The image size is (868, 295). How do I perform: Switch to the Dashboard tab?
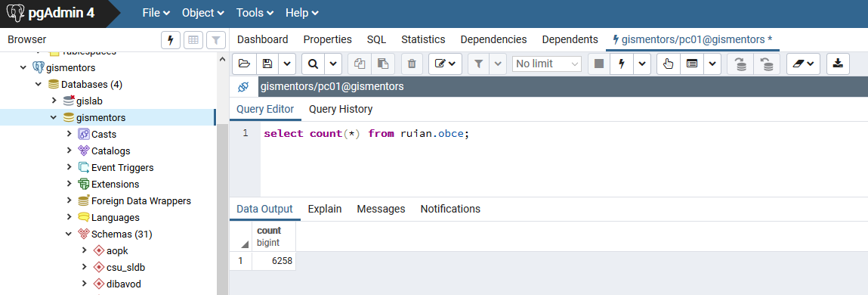262,39
